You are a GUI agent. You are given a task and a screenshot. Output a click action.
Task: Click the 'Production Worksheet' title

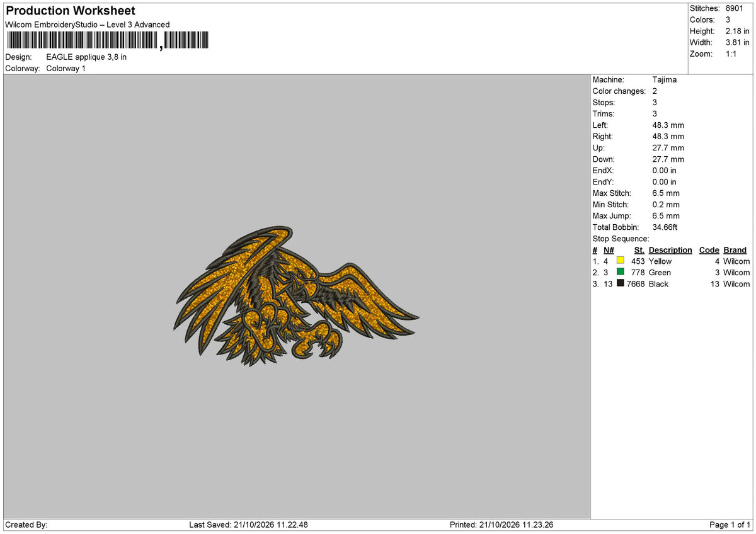tap(71, 11)
